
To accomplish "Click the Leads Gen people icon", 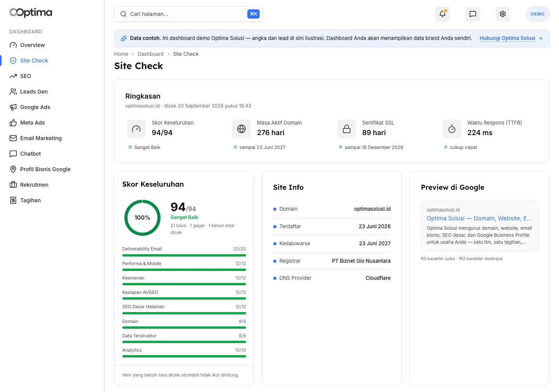I will click(13, 92).
